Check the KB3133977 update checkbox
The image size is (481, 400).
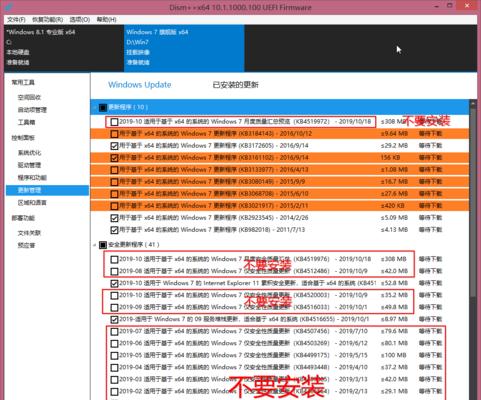pyautogui.click(x=114, y=170)
